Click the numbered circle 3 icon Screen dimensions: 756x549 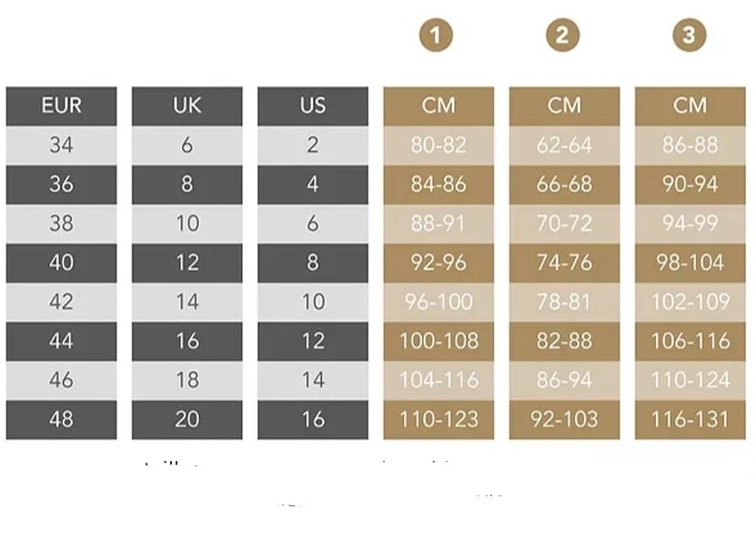click(x=689, y=35)
